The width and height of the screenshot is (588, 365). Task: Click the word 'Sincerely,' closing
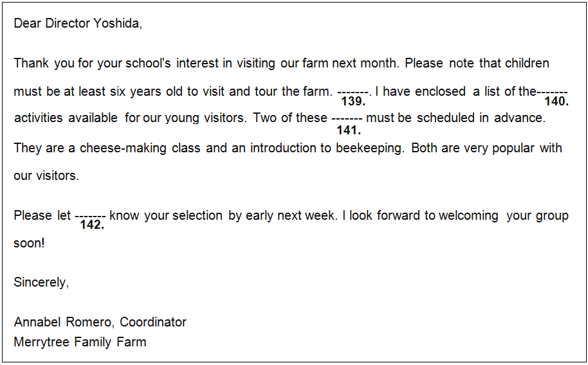41,282
